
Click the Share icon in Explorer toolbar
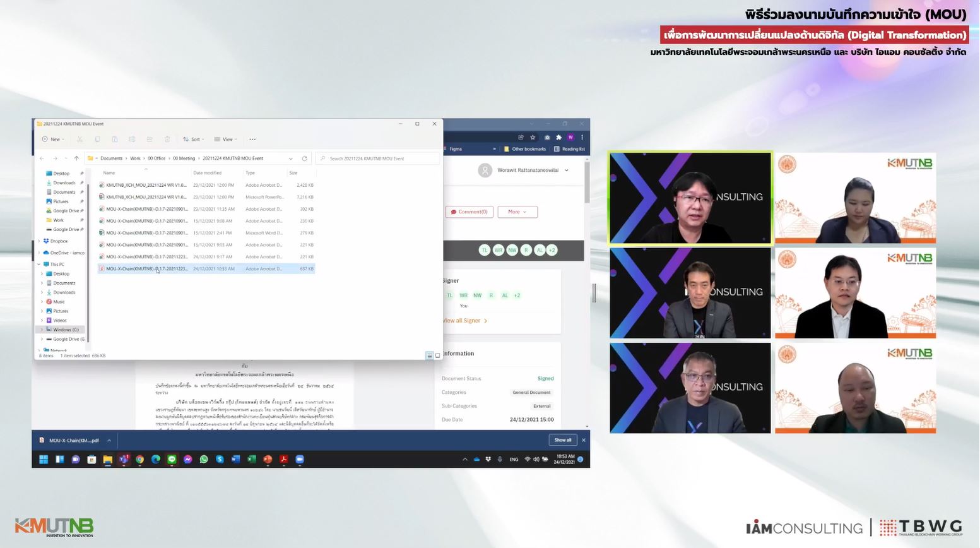point(150,140)
